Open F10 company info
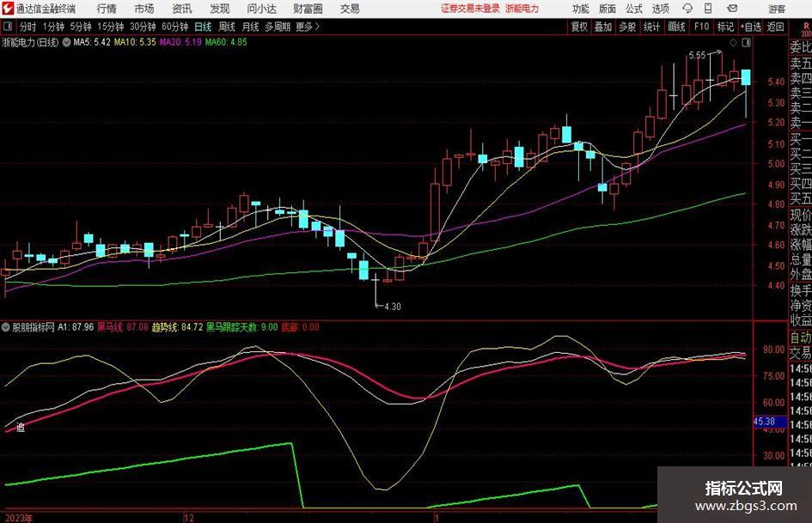 pyautogui.click(x=702, y=27)
